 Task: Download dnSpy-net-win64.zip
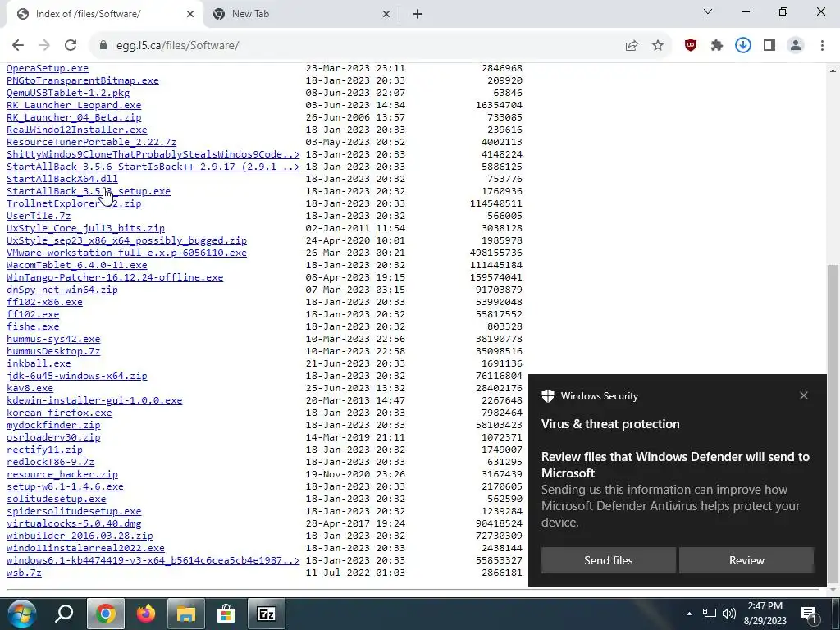click(x=62, y=290)
